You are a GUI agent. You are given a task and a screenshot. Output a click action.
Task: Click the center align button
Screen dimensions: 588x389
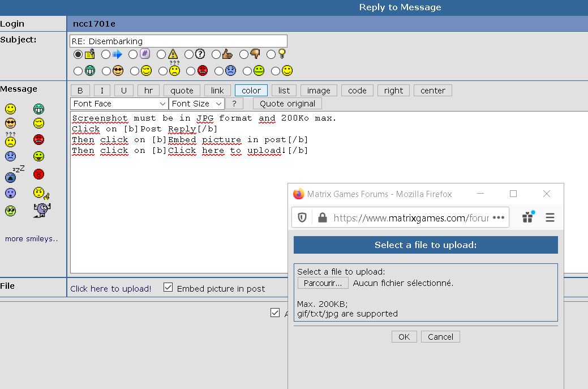point(433,91)
